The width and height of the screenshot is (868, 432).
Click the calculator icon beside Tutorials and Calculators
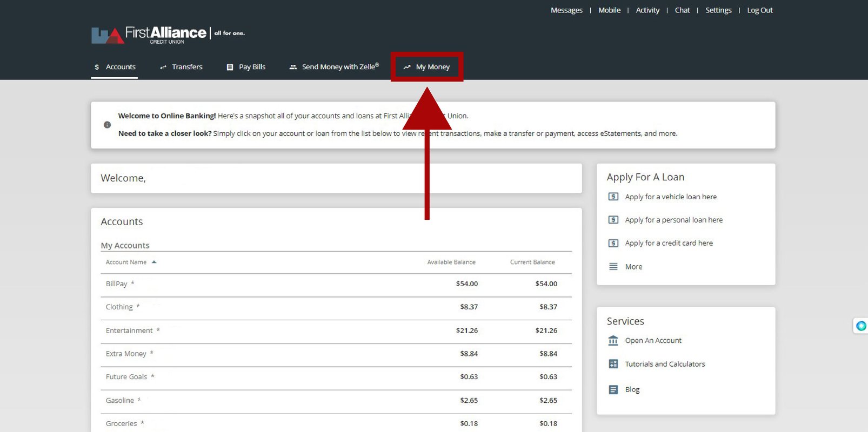[613, 364]
